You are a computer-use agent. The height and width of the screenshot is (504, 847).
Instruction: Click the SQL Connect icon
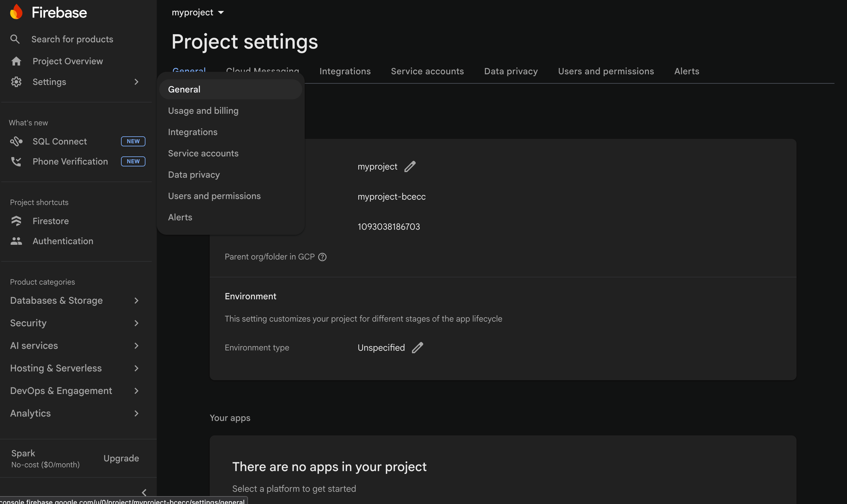coord(16,141)
